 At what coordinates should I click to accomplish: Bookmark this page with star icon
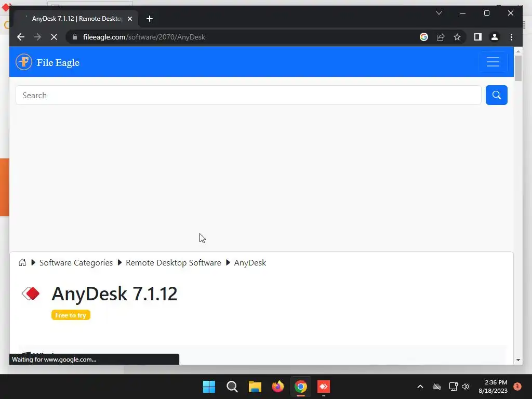(457, 37)
